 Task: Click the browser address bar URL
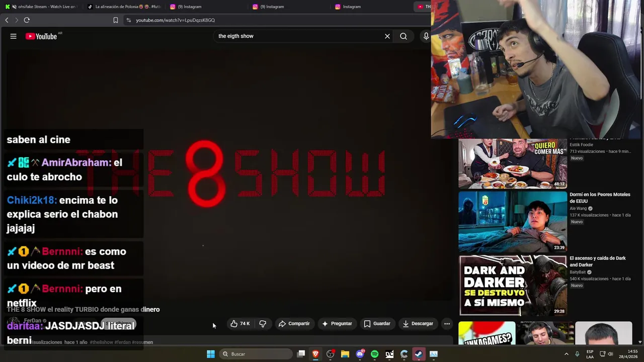click(175, 20)
